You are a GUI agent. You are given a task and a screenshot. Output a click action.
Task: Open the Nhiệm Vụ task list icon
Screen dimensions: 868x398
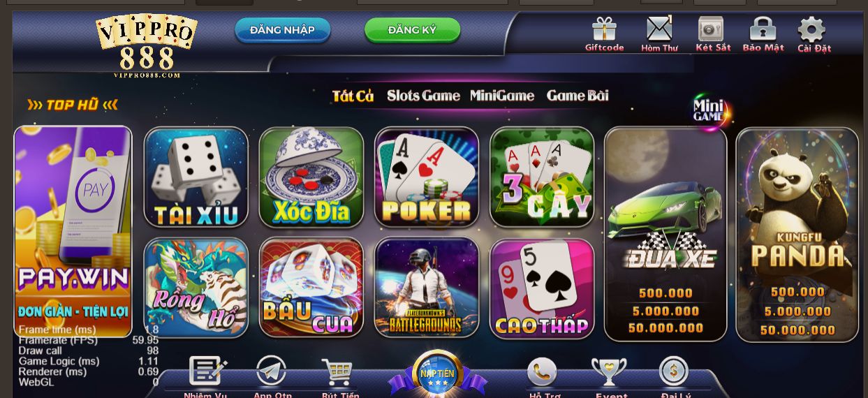pyautogui.click(x=207, y=371)
